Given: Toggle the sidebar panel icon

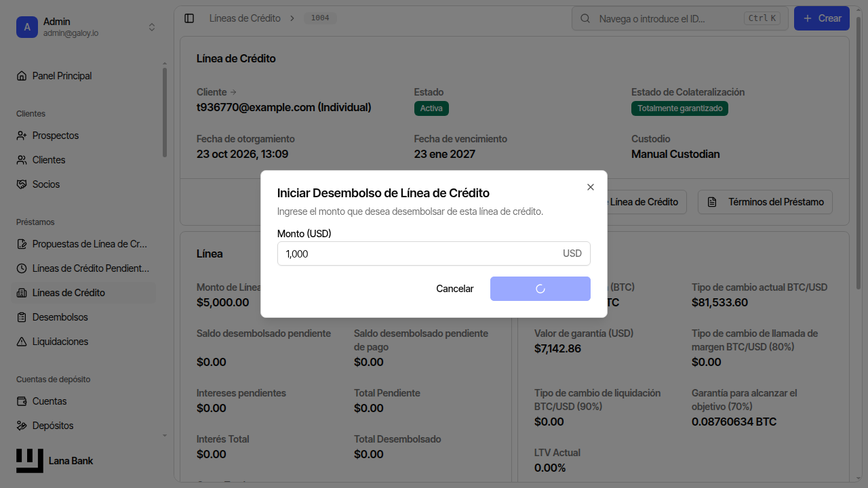Looking at the screenshot, I should pos(189,18).
